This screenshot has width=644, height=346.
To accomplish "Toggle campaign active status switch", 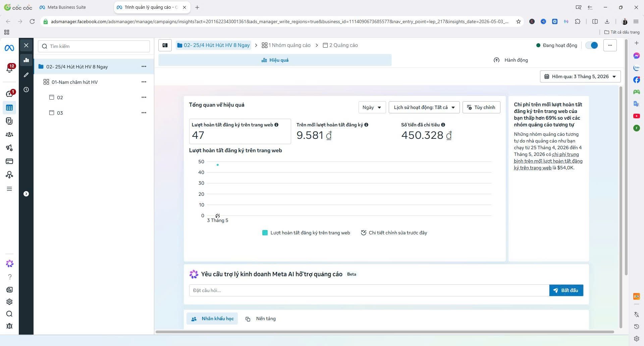I will [x=592, y=45].
